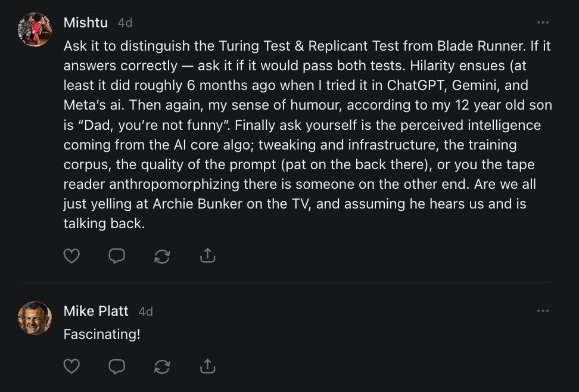Screen dimensions: 579x392
Task: Share Mishtu's comment using the upload icon
Action: [207, 256]
